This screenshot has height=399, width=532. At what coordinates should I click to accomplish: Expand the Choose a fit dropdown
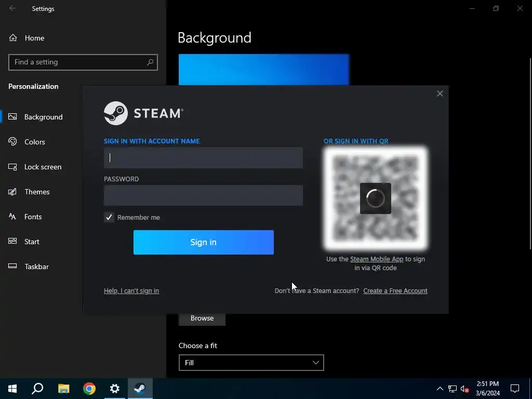251,363
